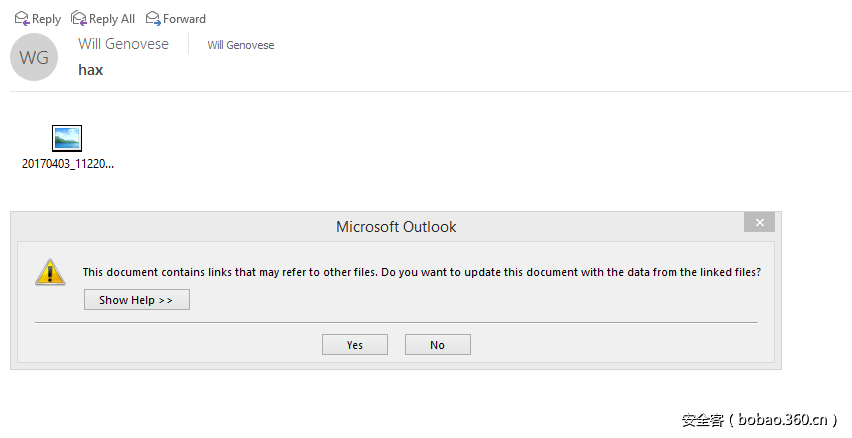Click the Microsoft Outlook dialog title bar

(396, 227)
